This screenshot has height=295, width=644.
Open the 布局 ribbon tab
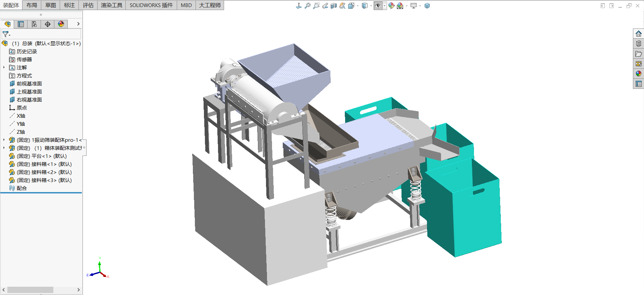click(x=32, y=5)
